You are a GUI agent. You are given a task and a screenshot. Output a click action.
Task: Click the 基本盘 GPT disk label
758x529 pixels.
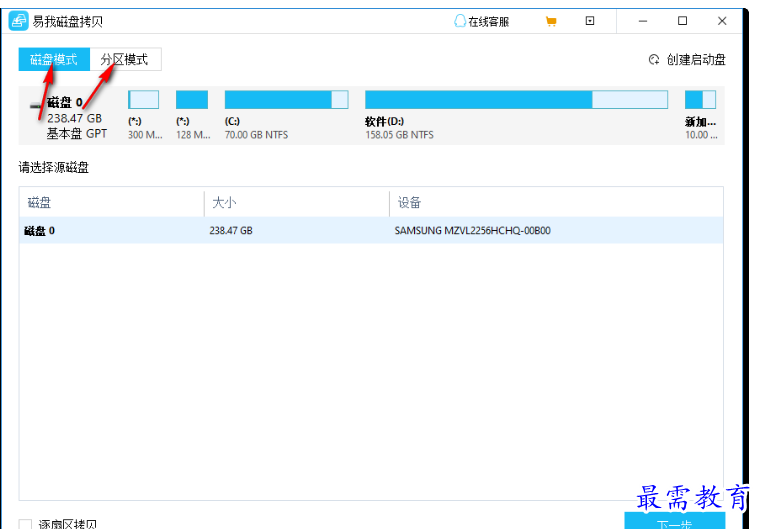pos(77,134)
